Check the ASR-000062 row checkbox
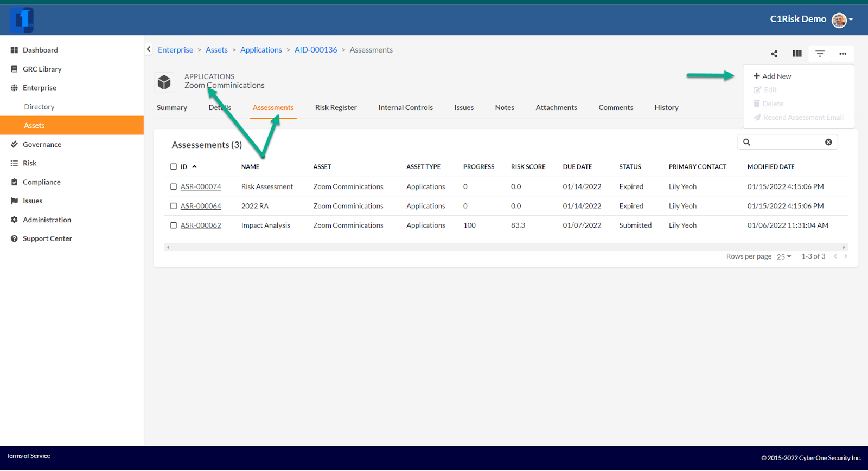The height and width of the screenshot is (471, 868). point(174,225)
